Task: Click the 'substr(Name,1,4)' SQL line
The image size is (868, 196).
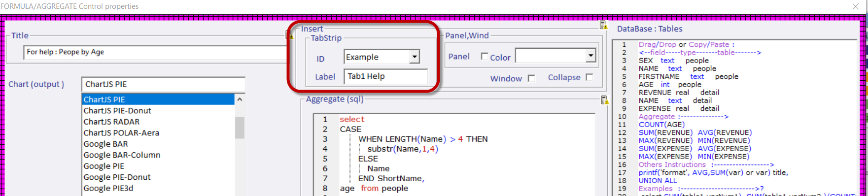Action: point(403,149)
